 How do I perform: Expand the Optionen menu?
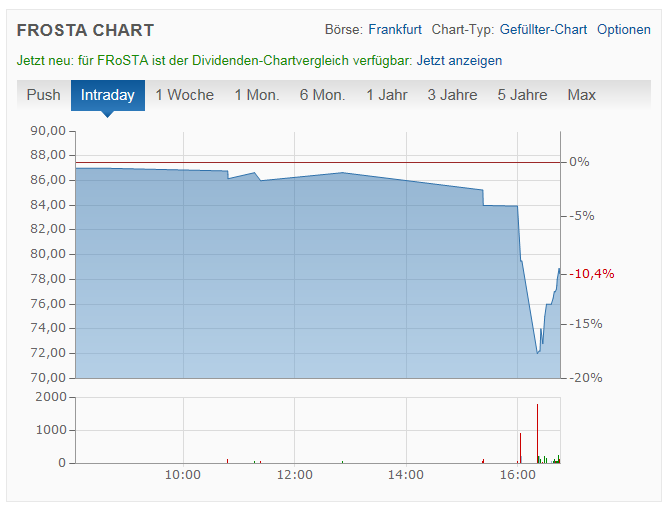click(x=623, y=30)
